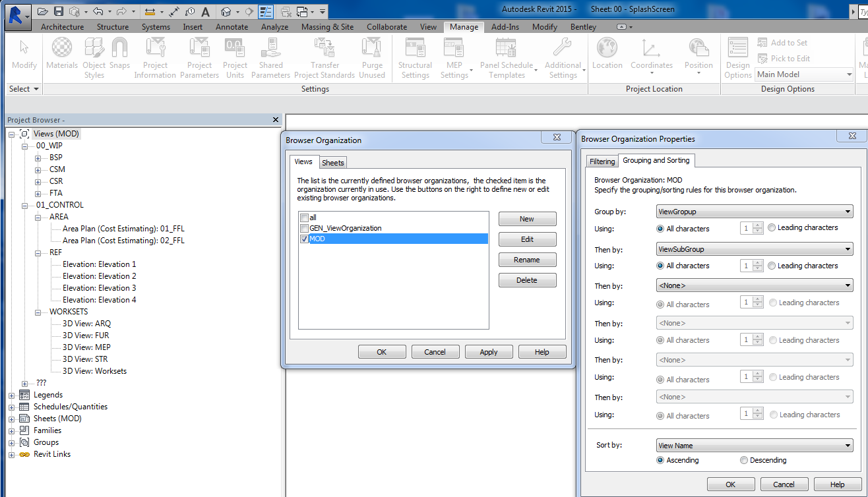Open Structural Settings

[x=415, y=58]
